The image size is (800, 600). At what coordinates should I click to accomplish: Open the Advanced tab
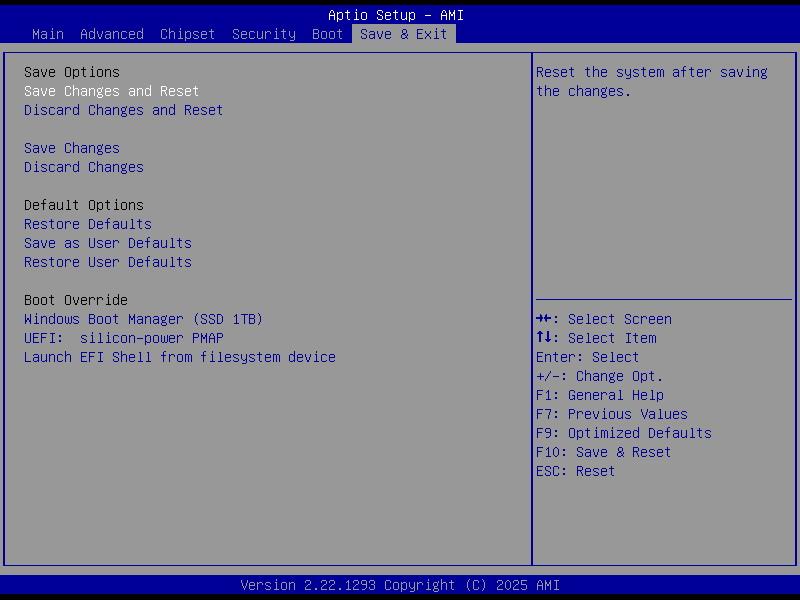112,34
